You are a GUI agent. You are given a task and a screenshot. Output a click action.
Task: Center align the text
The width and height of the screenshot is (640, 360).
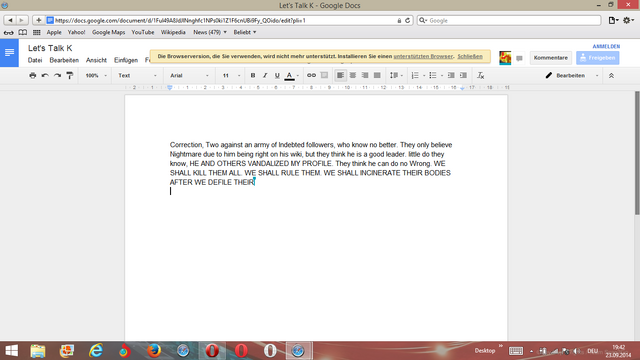coord(353,76)
